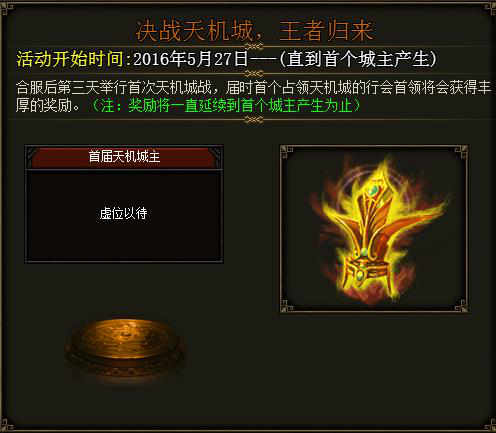Click the throne frame top-left corner ornament
This screenshot has height=433, width=496.
point(287,152)
